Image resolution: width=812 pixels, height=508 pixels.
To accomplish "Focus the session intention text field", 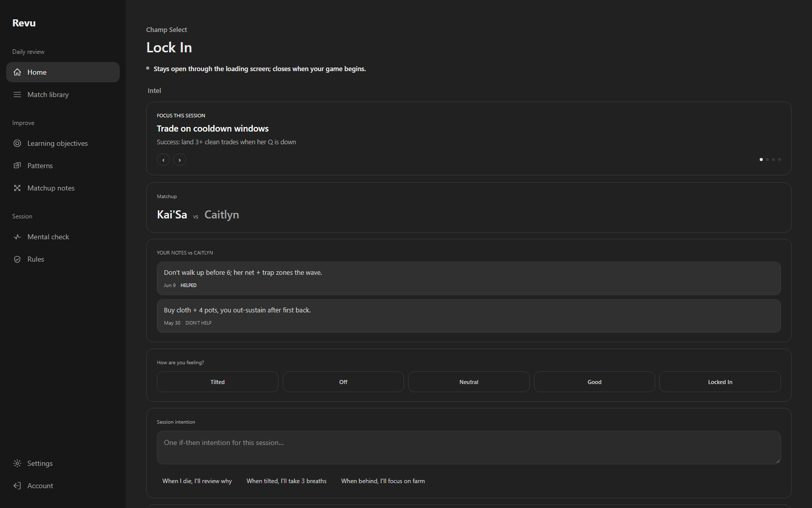I will click(x=469, y=448).
